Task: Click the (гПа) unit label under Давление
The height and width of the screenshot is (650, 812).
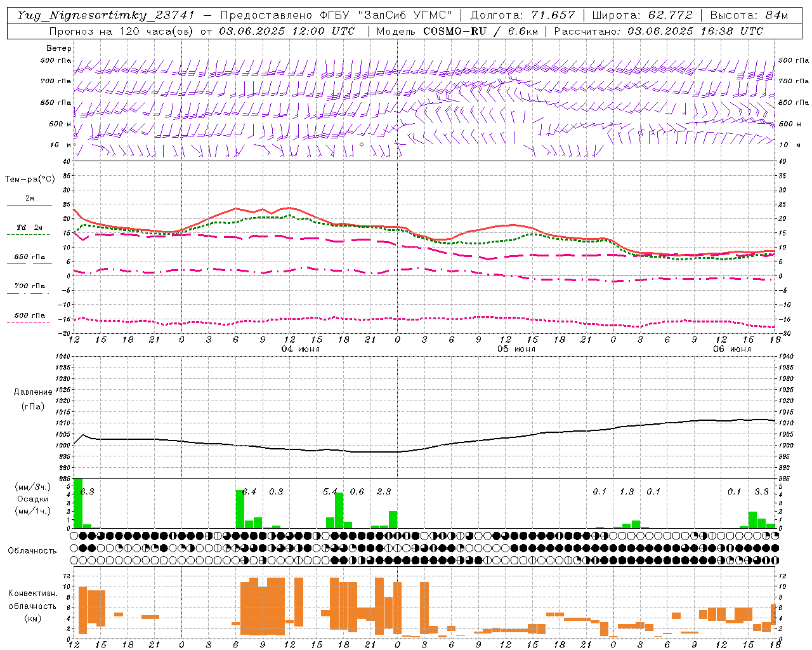Action: [x=33, y=407]
